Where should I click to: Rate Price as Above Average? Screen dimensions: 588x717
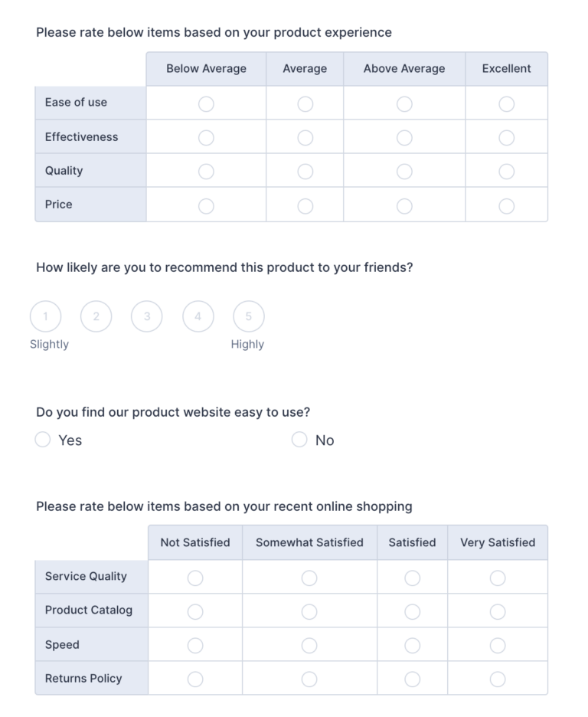[404, 205]
